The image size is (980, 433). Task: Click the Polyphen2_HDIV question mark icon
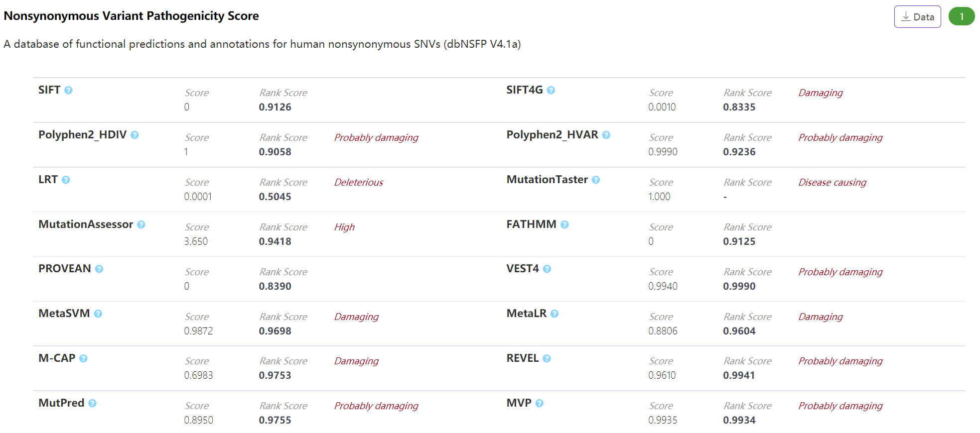click(135, 135)
